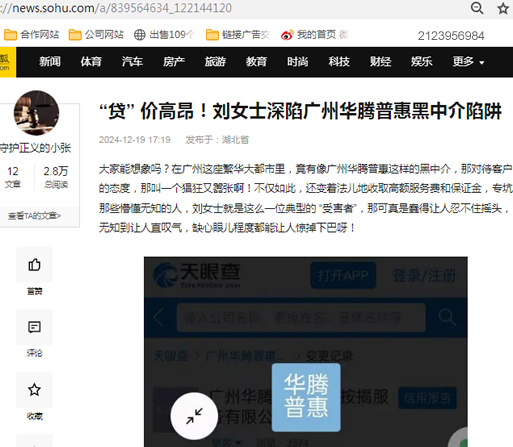The image size is (513, 447).
Task: Click the 天眼查 logo in image
Action: coord(197,275)
